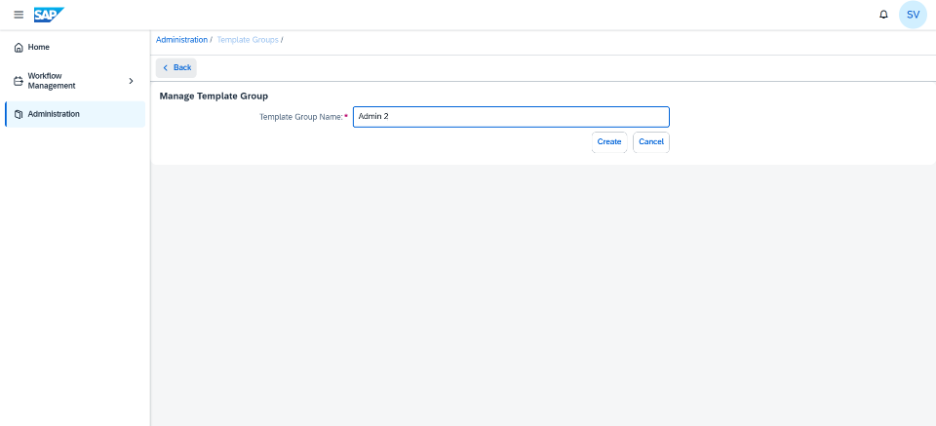Viewport: 936px width, 426px height.
Task: Click the Administration sidebar icon
Action: point(19,114)
